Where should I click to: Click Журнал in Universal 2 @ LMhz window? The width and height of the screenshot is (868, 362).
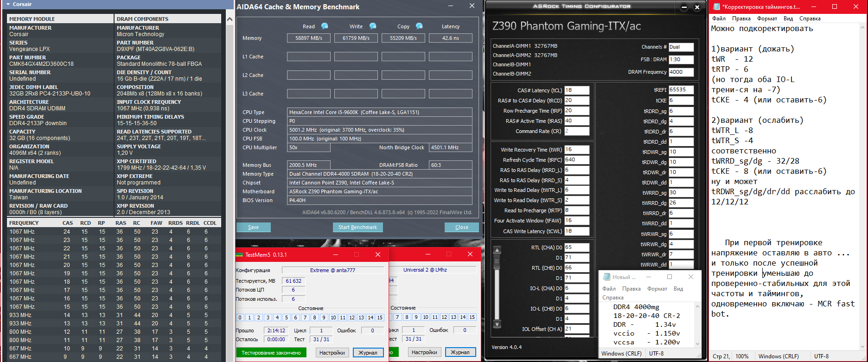[x=460, y=352]
